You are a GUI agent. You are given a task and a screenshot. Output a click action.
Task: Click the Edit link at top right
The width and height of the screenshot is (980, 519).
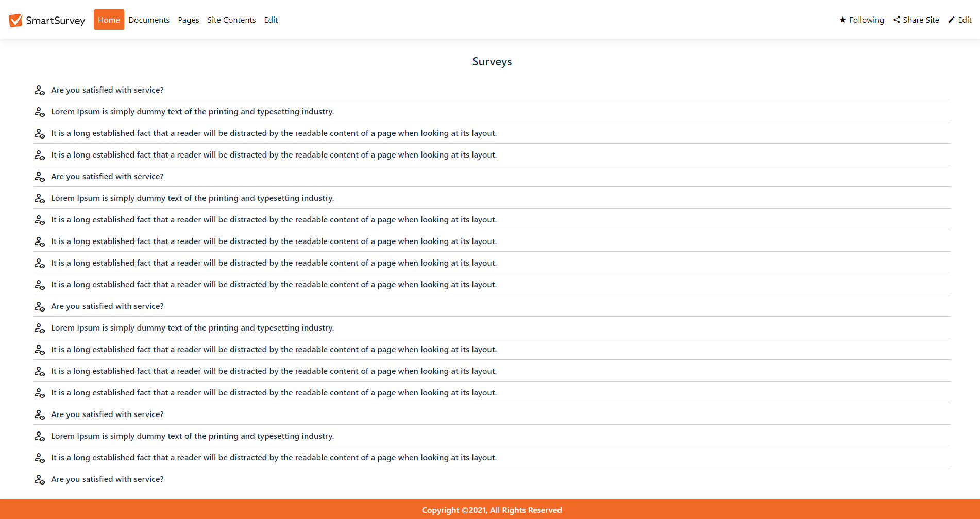[965, 20]
